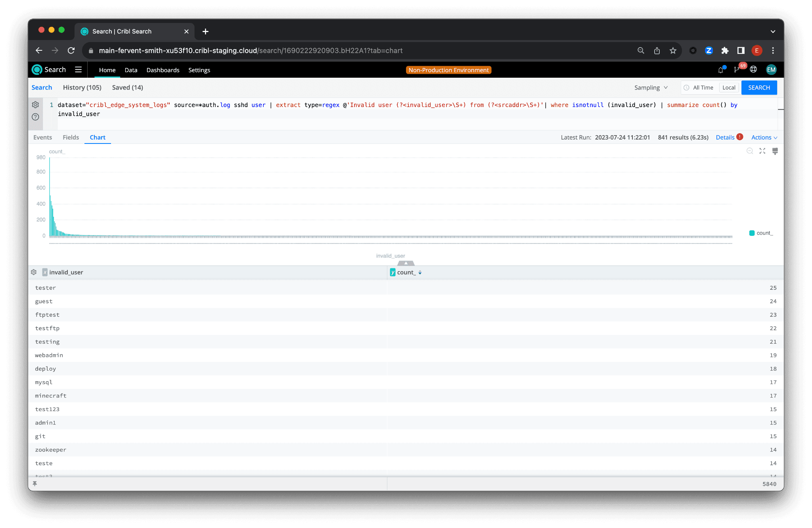Image resolution: width=812 pixels, height=528 pixels.
Task: Open chart format paintbrush icon
Action: (775, 151)
